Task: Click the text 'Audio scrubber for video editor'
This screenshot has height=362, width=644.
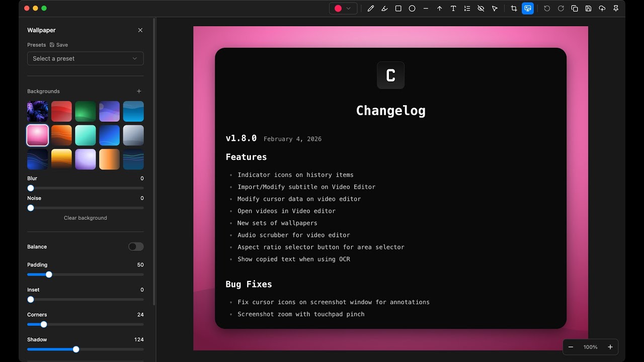Action: tap(294, 235)
